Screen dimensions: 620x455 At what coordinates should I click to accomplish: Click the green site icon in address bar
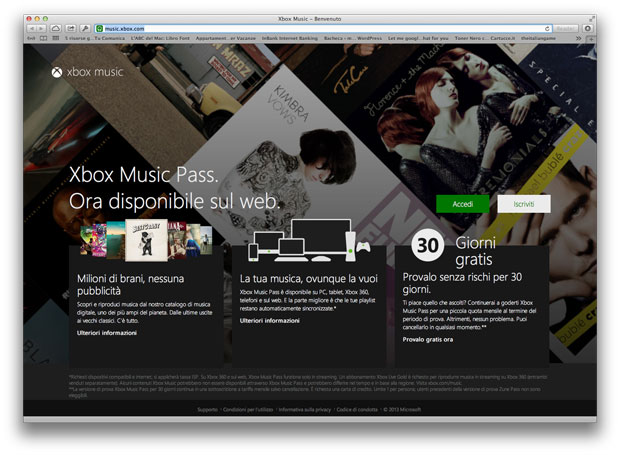tap(99, 28)
